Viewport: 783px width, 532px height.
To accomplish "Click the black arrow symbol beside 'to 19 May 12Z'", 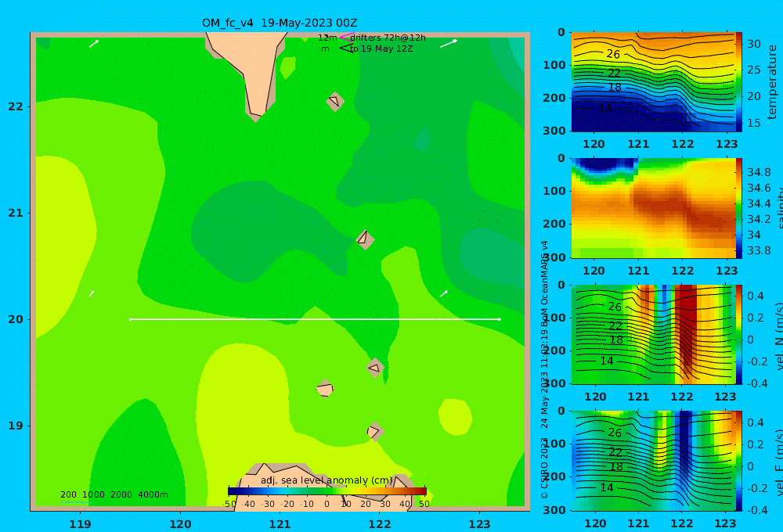I will [x=346, y=49].
